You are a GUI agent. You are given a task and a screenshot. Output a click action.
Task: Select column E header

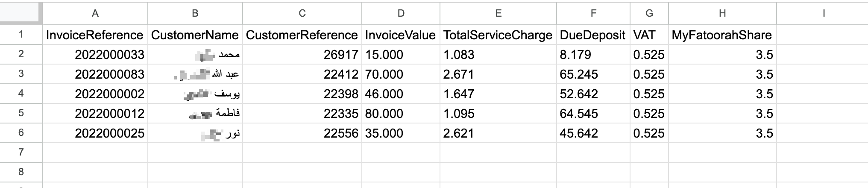(498, 13)
